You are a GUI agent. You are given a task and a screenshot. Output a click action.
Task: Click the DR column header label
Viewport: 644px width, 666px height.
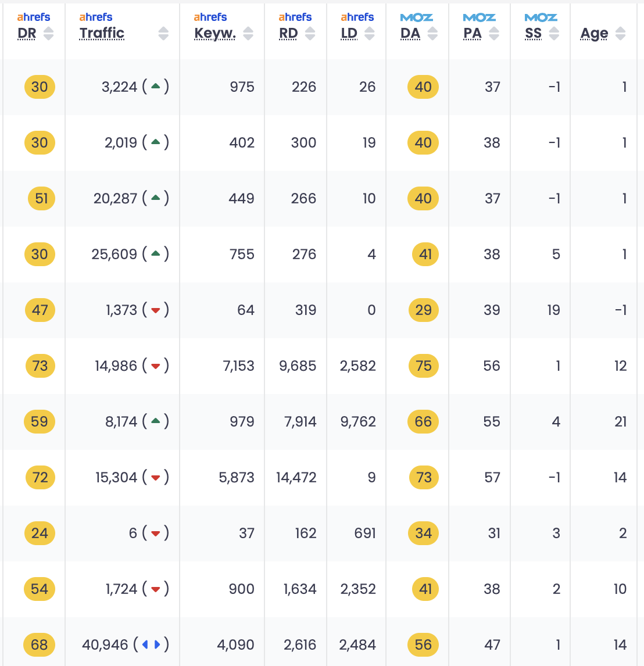click(x=27, y=34)
